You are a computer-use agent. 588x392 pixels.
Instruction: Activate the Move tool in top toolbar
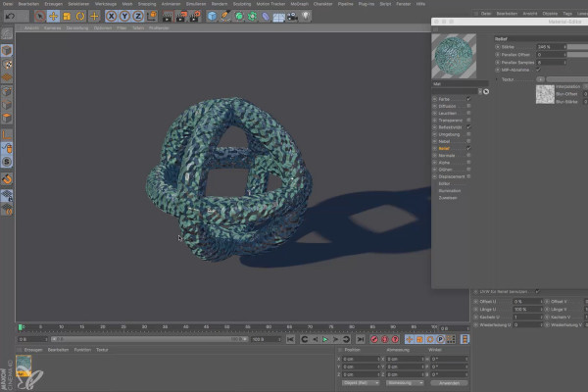click(x=53, y=16)
